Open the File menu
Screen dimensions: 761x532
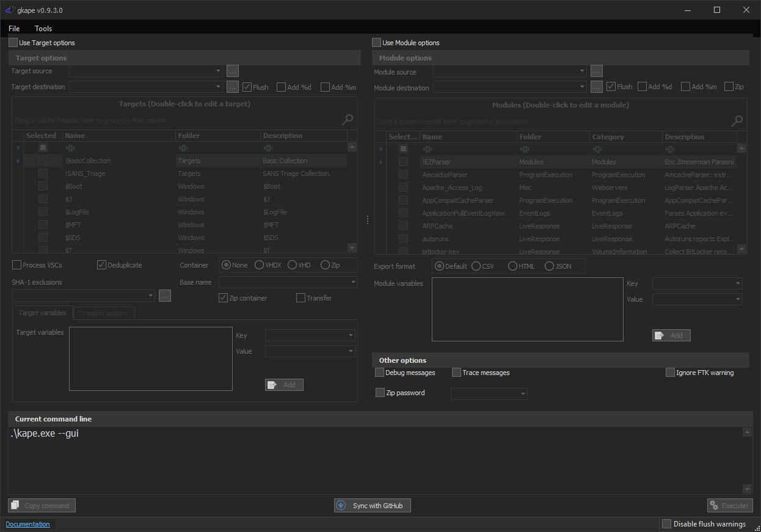pyautogui.click(x=14, y=29)
